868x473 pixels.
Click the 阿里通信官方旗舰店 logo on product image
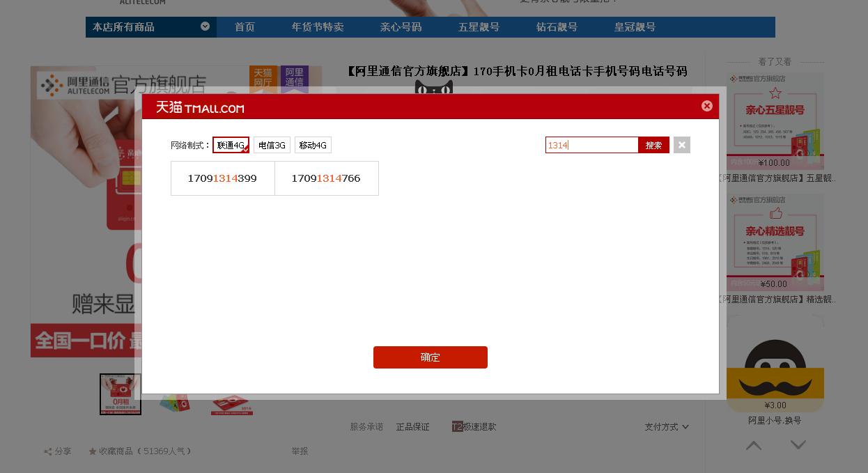click(123, 85)
